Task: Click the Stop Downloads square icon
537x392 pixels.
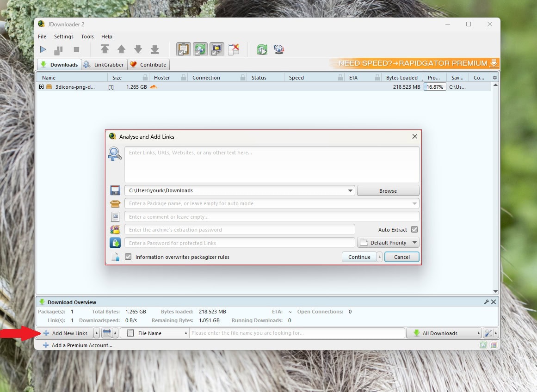Action: (76, 49)
